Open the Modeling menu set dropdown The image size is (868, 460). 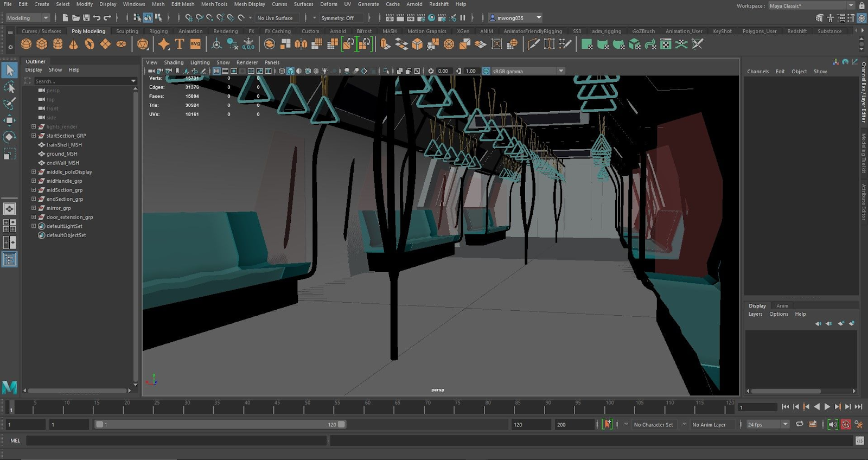click(x=27, y=18)
